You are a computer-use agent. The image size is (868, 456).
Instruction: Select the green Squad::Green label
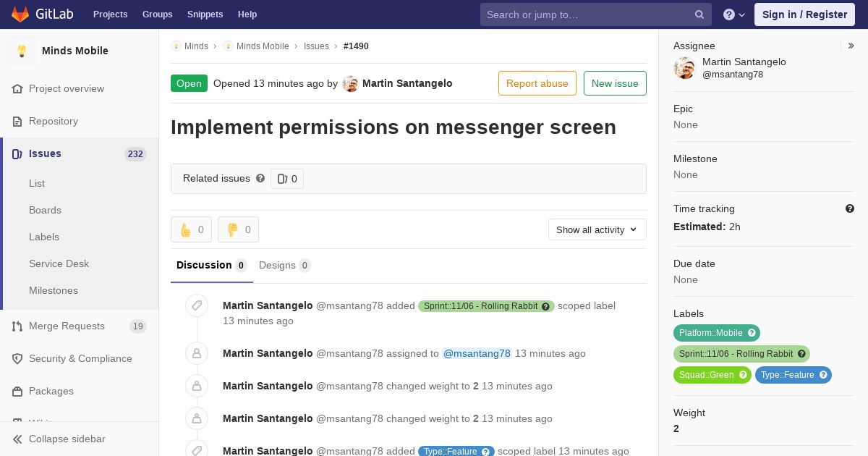point(712,375)
